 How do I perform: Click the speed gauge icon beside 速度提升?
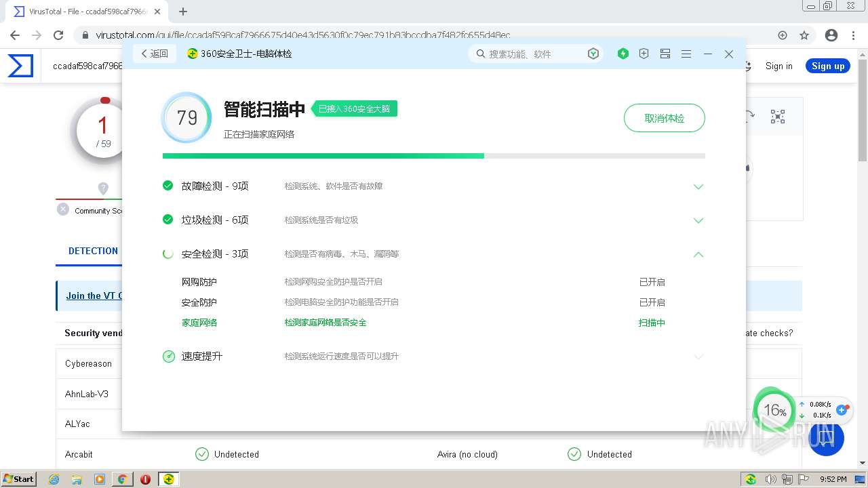coord(169,357)
